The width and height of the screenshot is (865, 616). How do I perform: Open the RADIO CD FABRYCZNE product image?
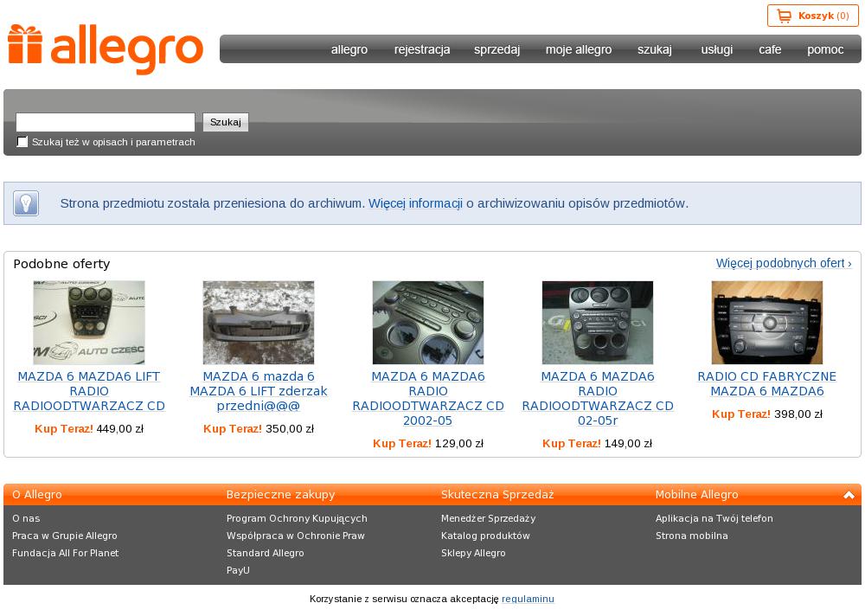[766, 323]
